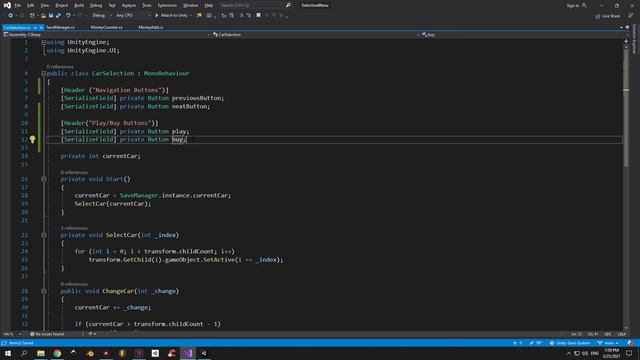Click 'previousButton' field name in code
This screenshot has width=640, height=360.
click(x=197, y=98)
